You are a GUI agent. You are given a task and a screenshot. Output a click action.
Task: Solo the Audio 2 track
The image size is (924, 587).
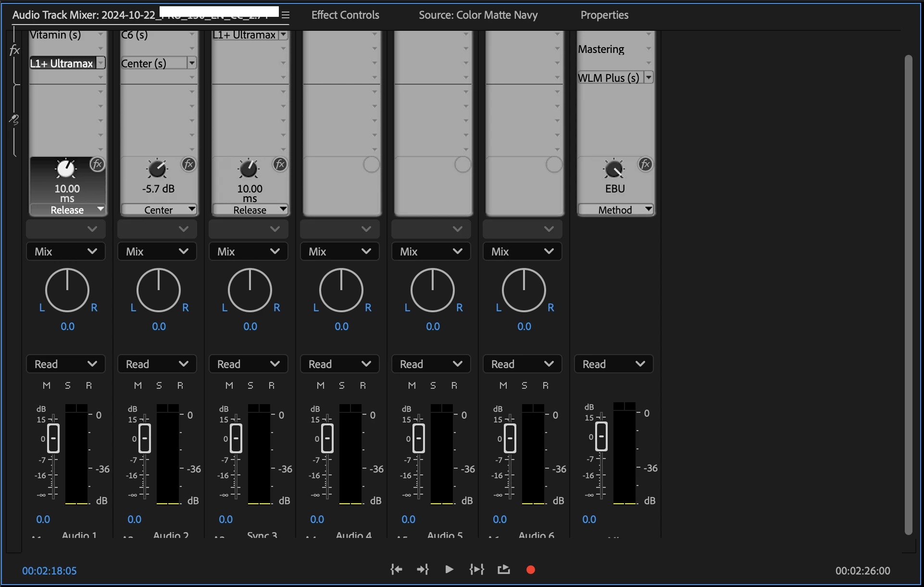point(159,385)
